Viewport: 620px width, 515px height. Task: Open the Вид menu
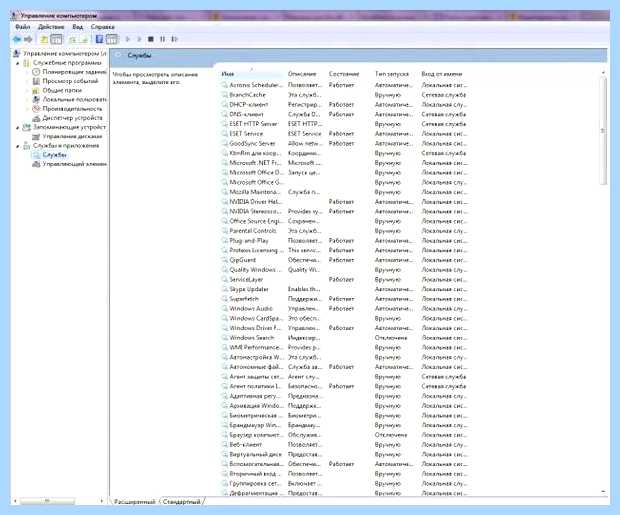click(78, 27)
